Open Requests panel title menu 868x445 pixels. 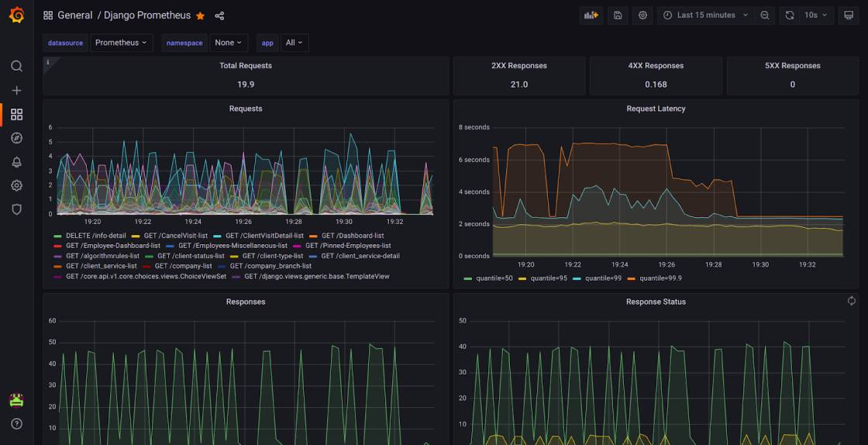(x=246, y=109)
